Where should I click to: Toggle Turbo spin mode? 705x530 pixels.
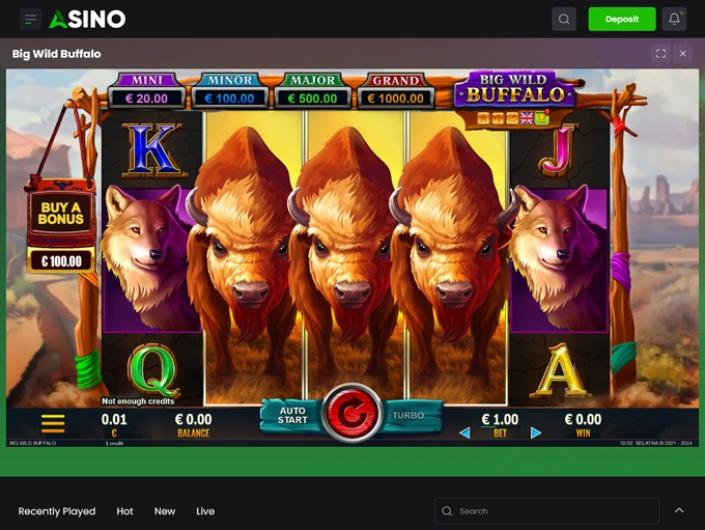click(x=410, y=415)
